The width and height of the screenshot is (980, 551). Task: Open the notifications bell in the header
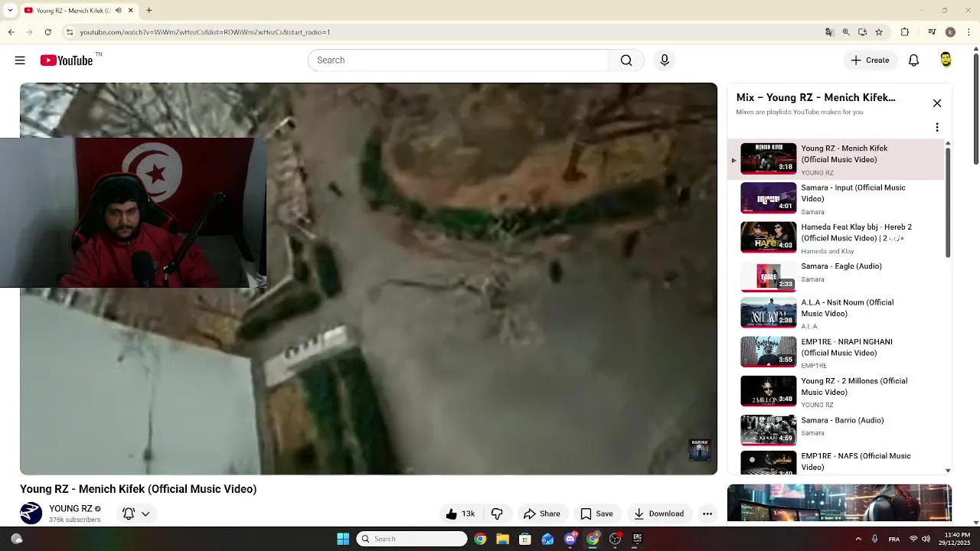(x=913, y=60)
